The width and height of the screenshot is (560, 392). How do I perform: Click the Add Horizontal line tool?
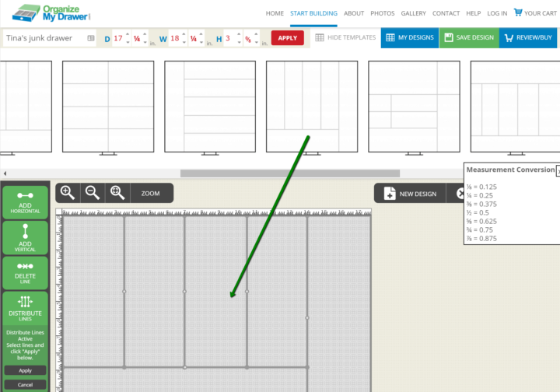(25, 202)
